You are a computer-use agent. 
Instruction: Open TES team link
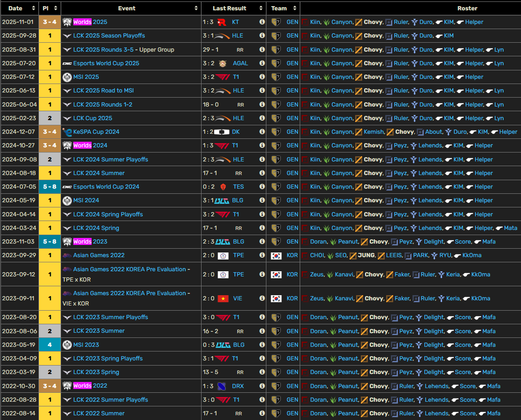(x=238, y=187)
